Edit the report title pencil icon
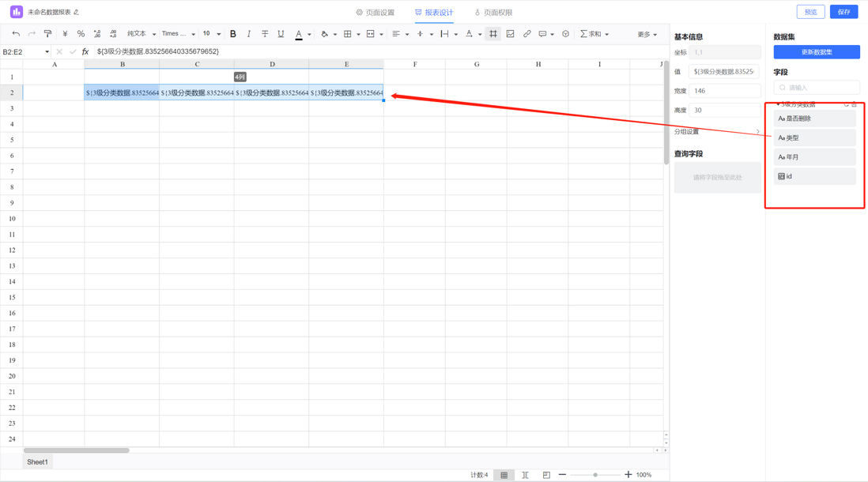The image size is (868, 482). coord(77,12)
